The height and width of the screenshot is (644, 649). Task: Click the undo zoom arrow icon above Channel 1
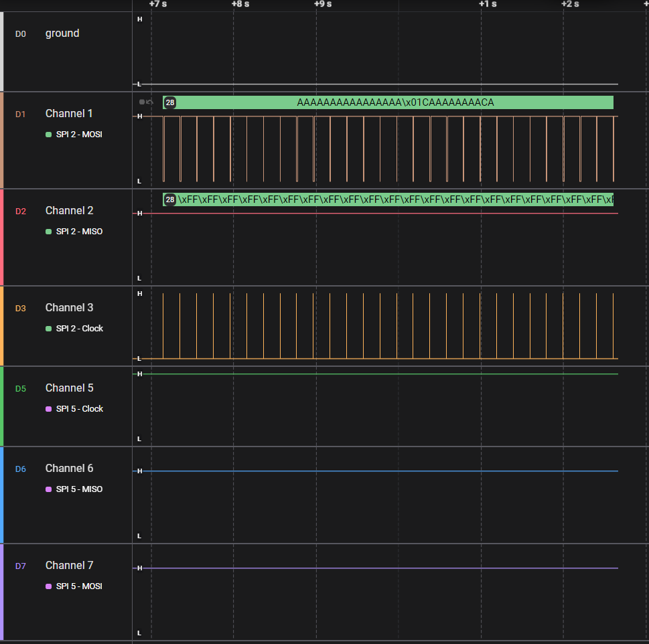click(x=149, y=102)
